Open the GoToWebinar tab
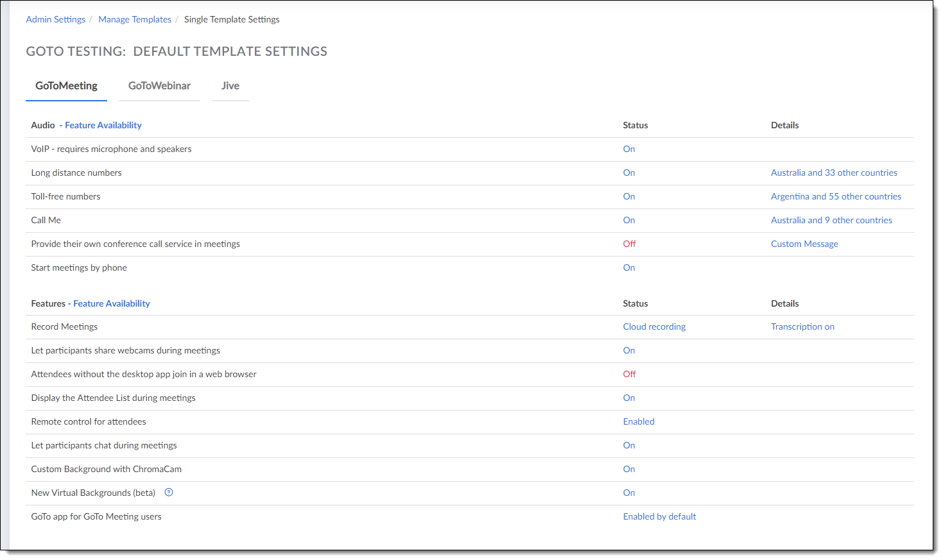The width and height of the screenshot is (943, 560). [x=159, y=86]
